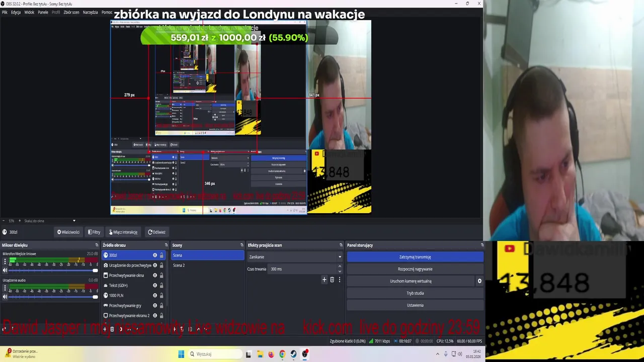Open Urządzenie audio three-dot options

(x=5, y=288)
